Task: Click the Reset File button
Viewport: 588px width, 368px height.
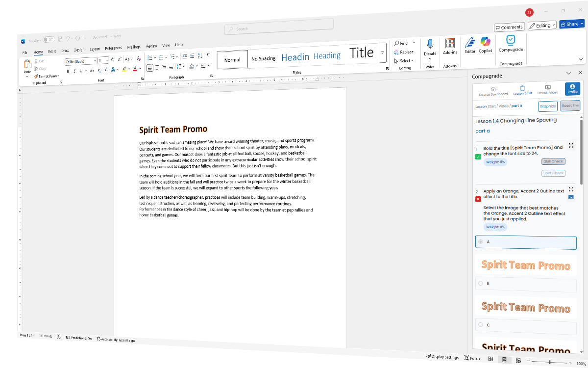Action: point(570,106)
